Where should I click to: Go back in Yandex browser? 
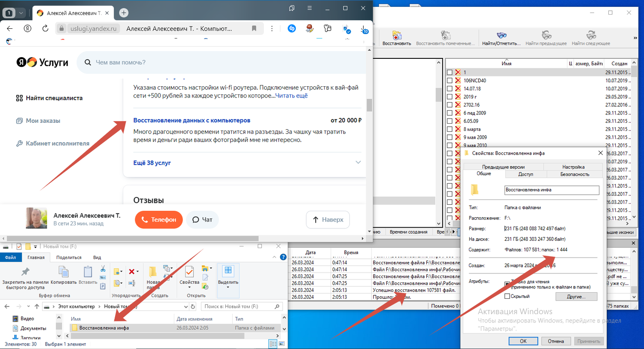10,28
